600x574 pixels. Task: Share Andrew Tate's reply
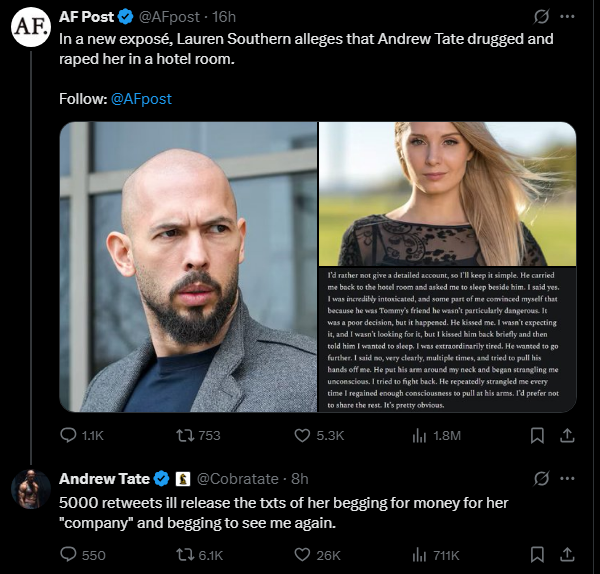pos(567,555)
